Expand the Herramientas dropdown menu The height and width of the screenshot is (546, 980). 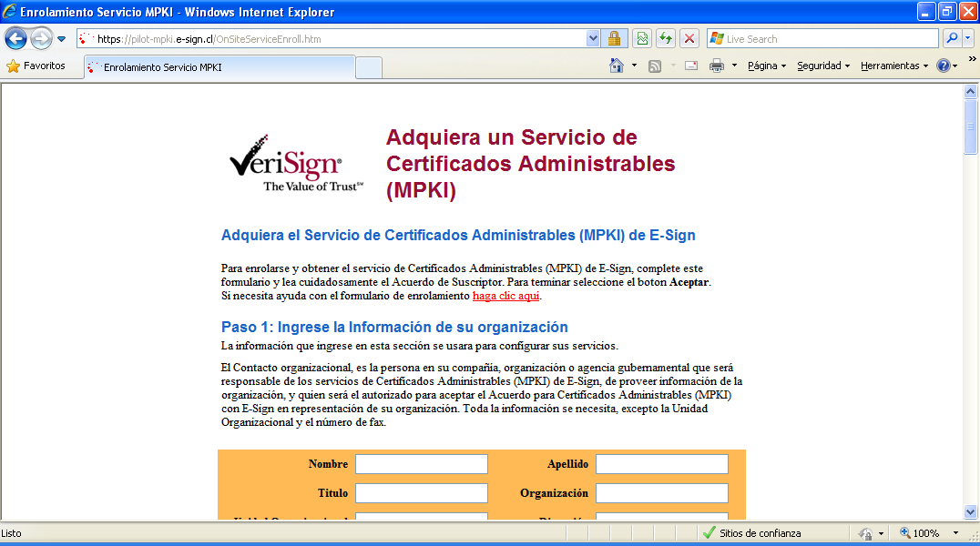tap(893, 66)
